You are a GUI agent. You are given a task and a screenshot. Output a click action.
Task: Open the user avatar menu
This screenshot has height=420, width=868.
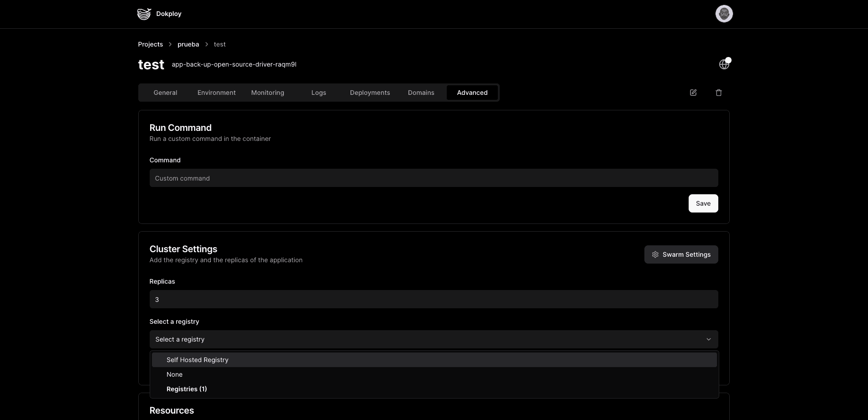[724, 14]
